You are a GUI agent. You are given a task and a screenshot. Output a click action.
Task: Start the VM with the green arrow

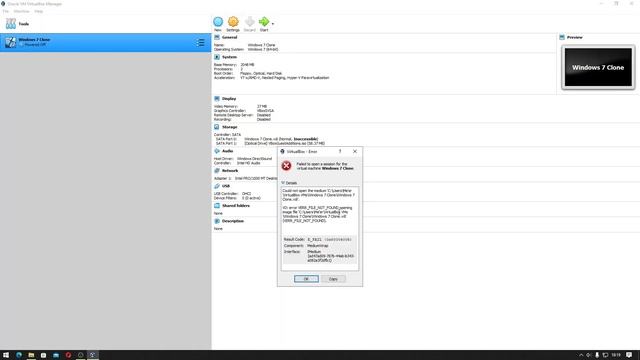pyautogui.click(x=264, y=22)
